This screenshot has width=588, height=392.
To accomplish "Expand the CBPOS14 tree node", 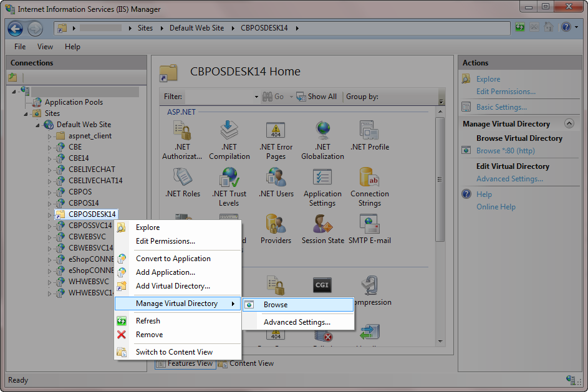I will pyautogui.click(x=50, y=203).
